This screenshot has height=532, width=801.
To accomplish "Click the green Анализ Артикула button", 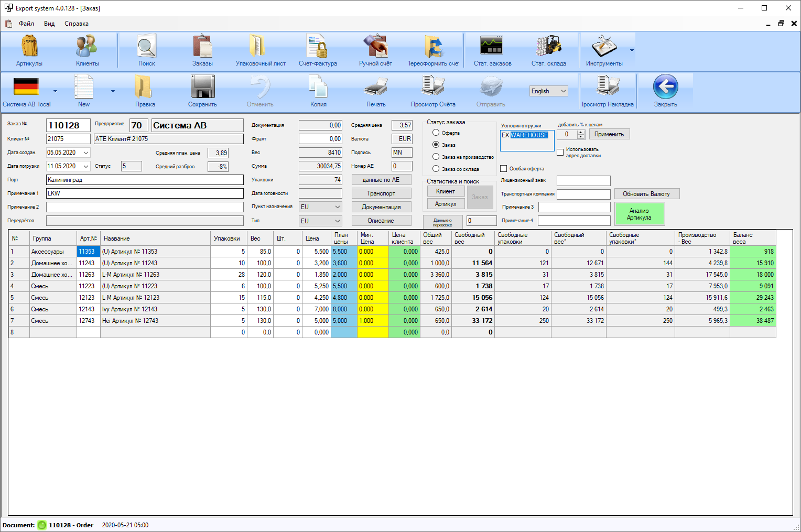I will click(639, 214).
